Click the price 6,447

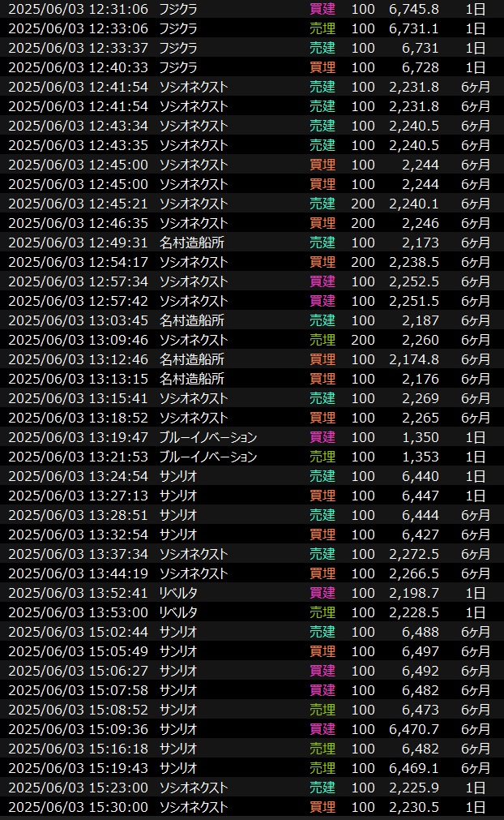pyautogui.click(x=420, y=496)
